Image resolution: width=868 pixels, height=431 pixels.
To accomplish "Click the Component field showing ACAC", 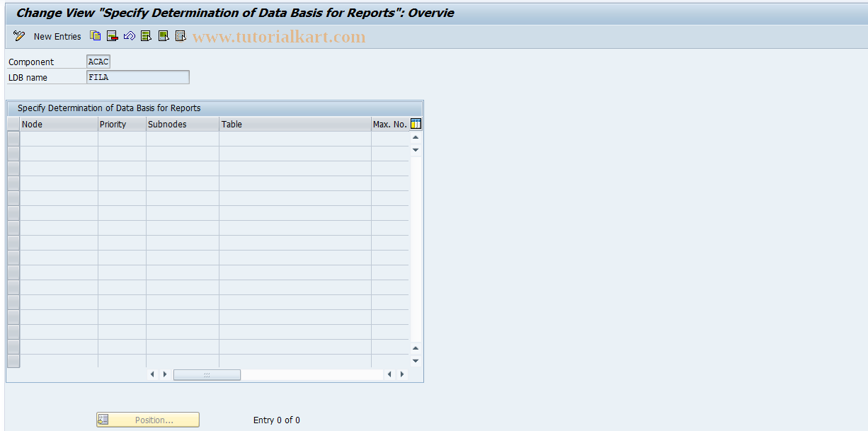I will 98,62.
